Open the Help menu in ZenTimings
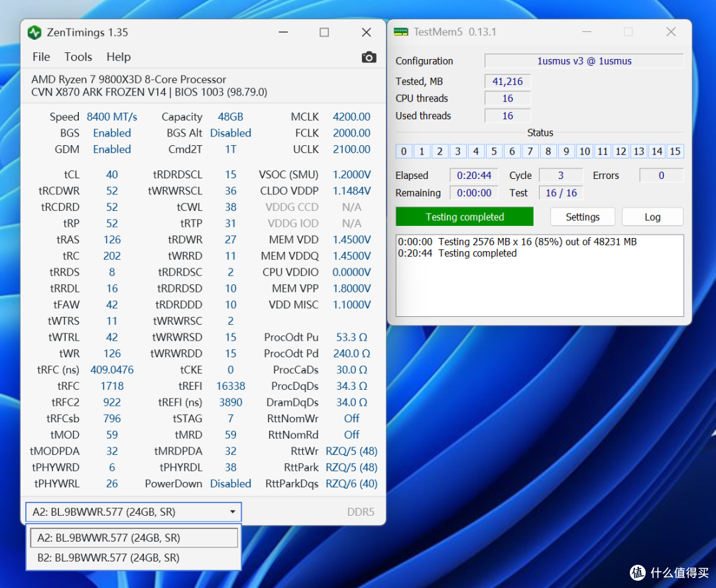The width and height of the screenshot is (716, 588). 119,56
